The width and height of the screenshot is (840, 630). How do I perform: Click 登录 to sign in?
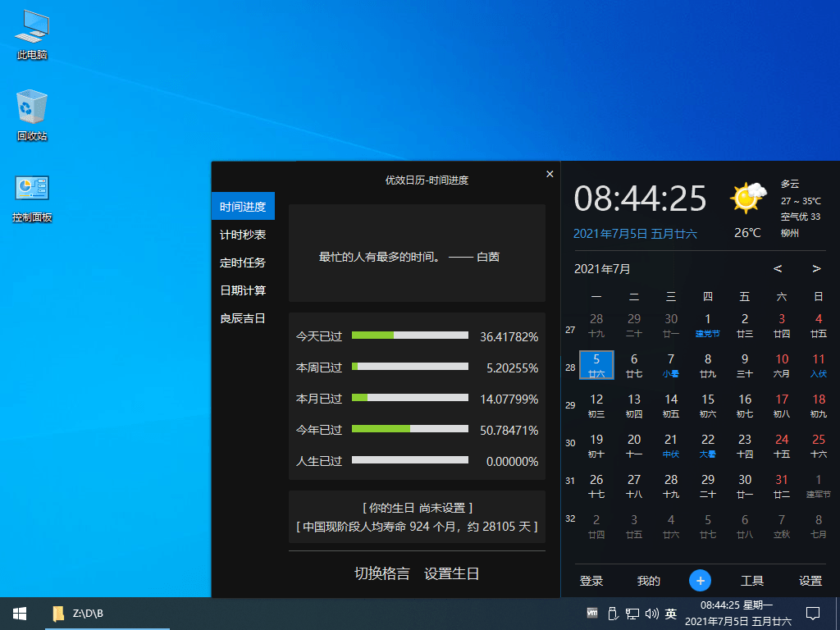[x=591, y=580]
